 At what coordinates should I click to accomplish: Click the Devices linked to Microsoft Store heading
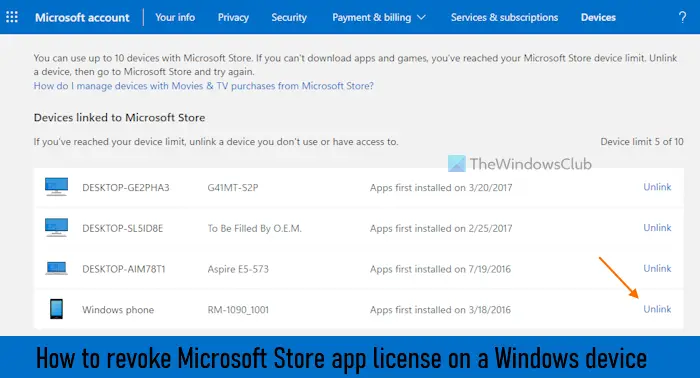pyautogui.click(x=120, y=117)
